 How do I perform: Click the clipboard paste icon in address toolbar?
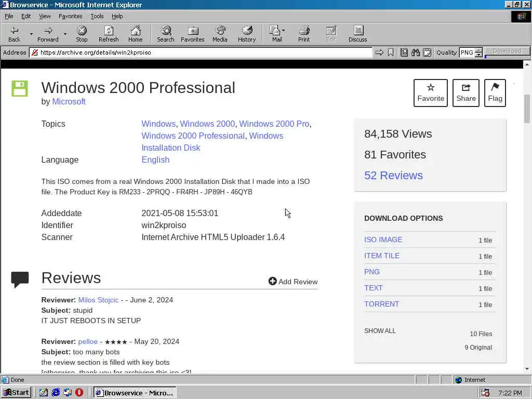click(x=427, y=52)
